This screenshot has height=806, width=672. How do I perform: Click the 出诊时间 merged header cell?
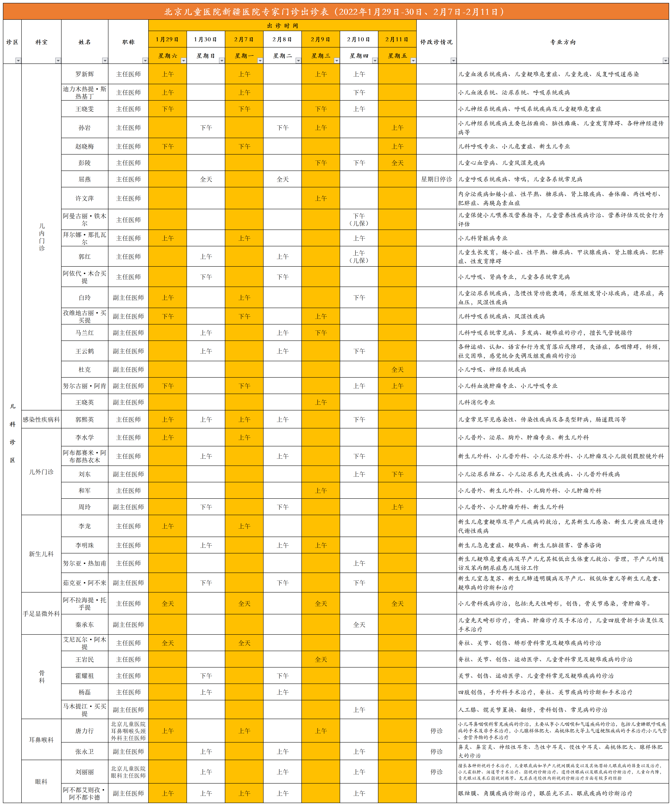pyautogui.click(x=282, y=26)
